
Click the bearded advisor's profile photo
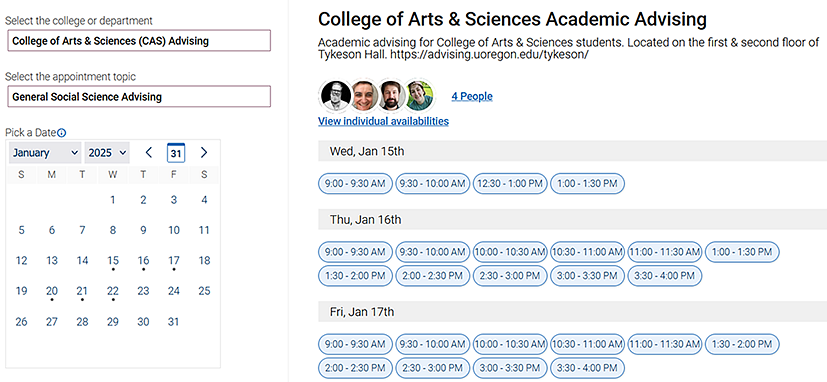point(391,96)
